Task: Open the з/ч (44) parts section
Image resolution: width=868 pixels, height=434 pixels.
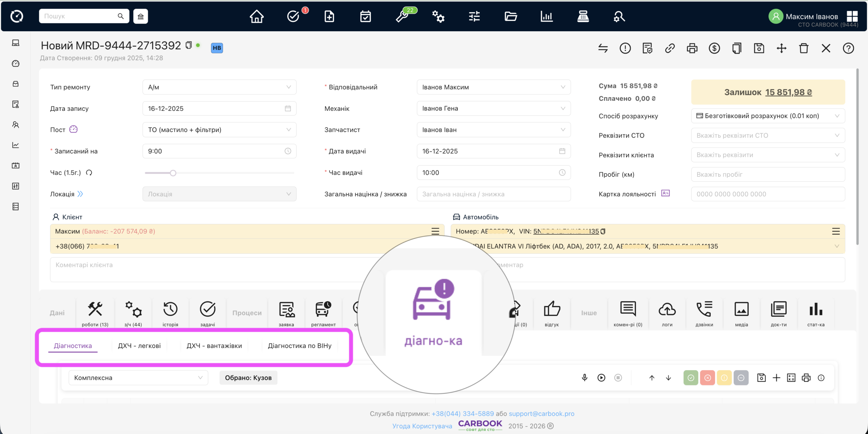Action: [133, 313]
